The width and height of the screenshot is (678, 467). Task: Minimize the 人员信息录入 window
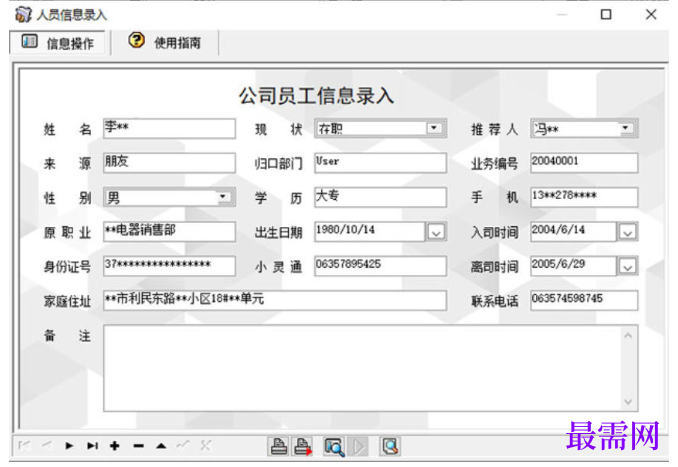pos(562,14)
